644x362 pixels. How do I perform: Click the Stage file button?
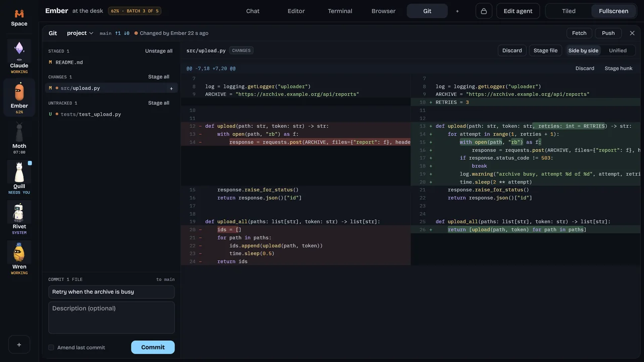545,51
